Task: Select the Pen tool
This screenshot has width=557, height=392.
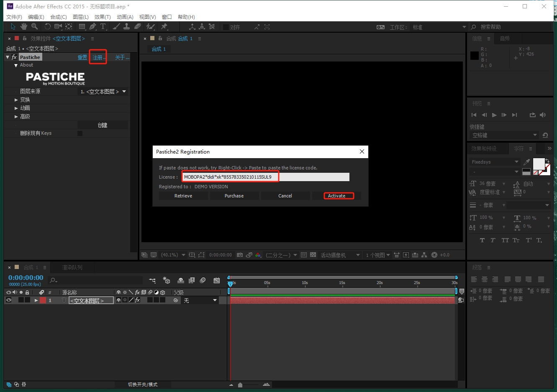Action: (x=92, y=27)
